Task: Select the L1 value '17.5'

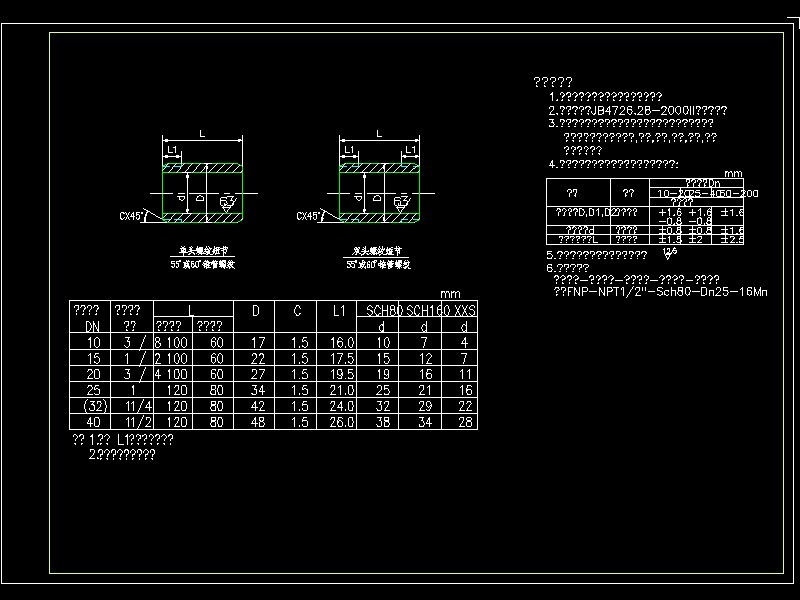Action: [x=342, y=358]
